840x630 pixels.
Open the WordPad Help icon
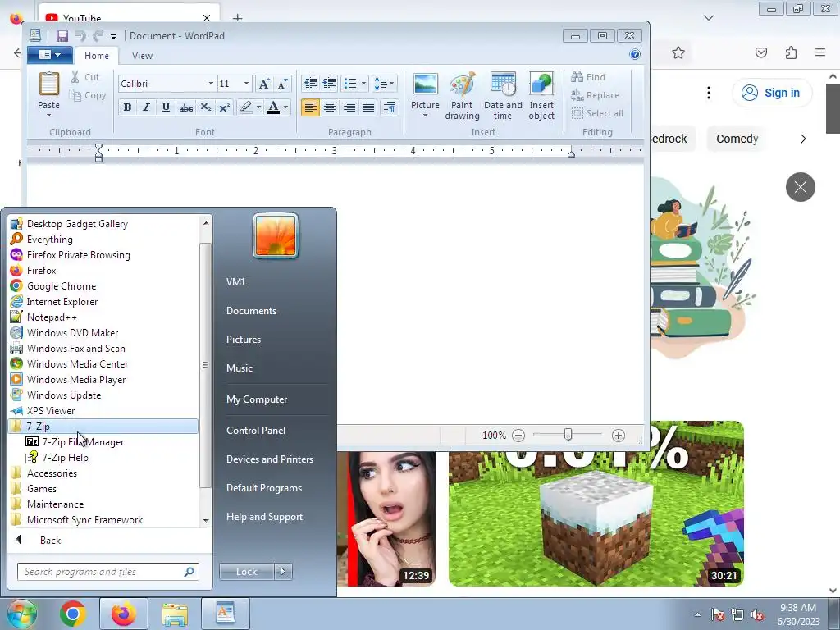pyautogui.click(x=635, y=54)
